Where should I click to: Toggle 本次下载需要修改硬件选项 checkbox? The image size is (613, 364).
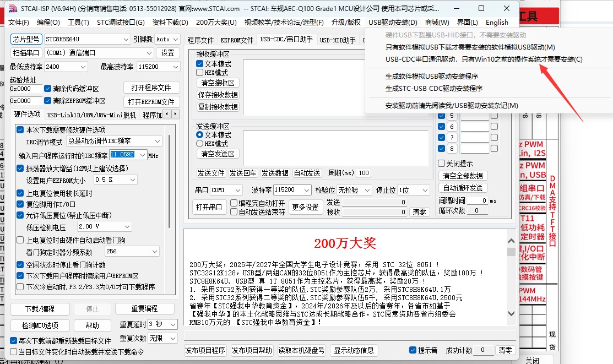point(20,130)
